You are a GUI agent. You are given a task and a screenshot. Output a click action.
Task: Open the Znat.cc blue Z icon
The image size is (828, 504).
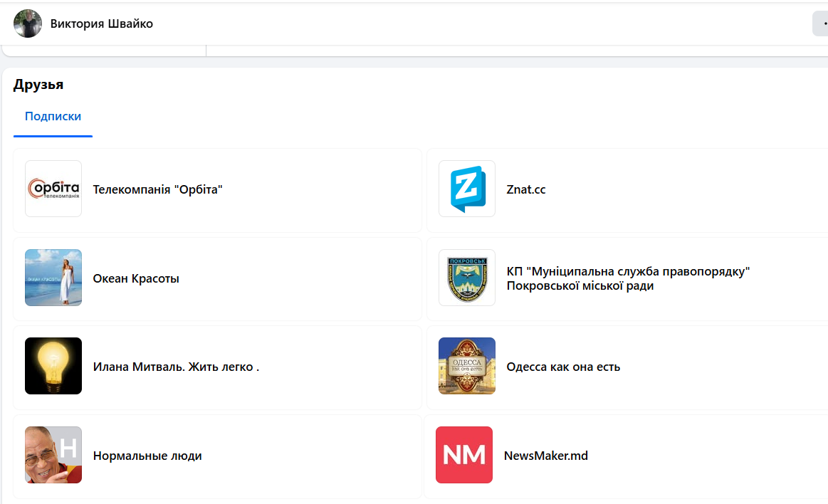(x=467, y=189)
